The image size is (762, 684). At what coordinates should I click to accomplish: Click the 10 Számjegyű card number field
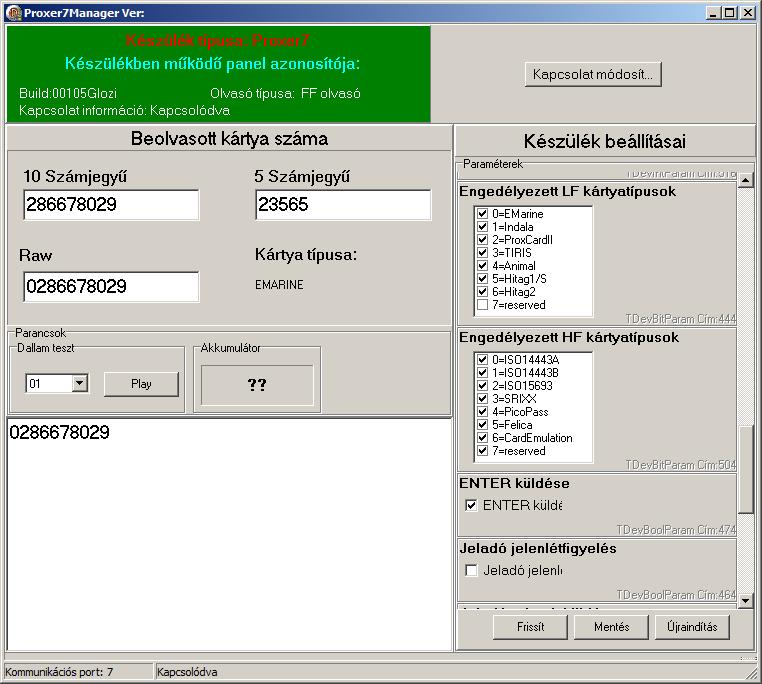coord(111,205)
